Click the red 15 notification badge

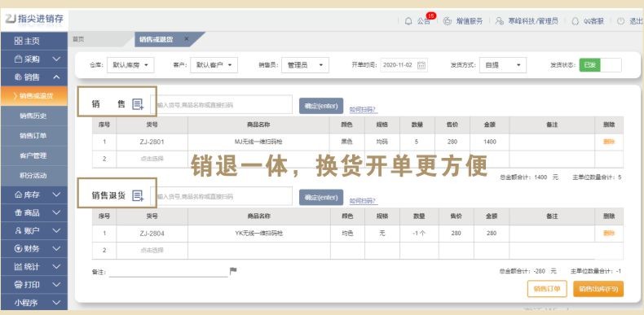click(x=431, y=16)
